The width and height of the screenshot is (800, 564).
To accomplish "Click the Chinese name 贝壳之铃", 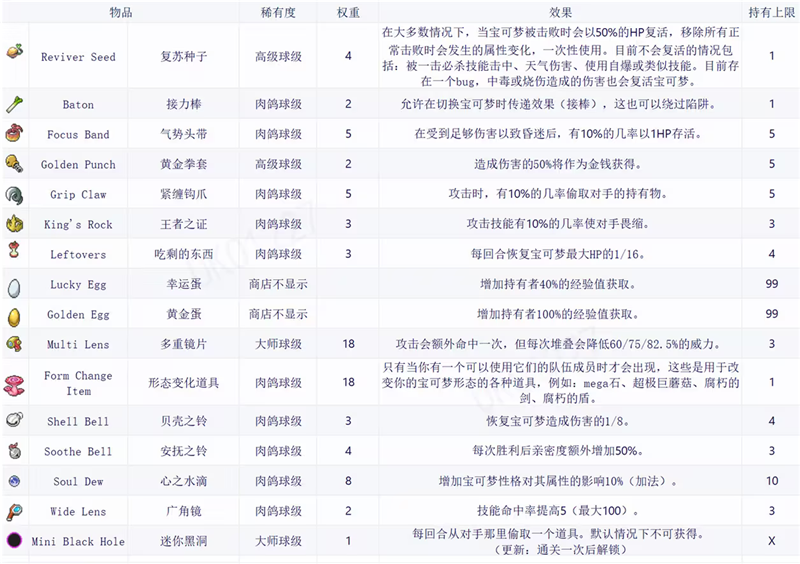I will pyautogui.click(x=184, y=421).
